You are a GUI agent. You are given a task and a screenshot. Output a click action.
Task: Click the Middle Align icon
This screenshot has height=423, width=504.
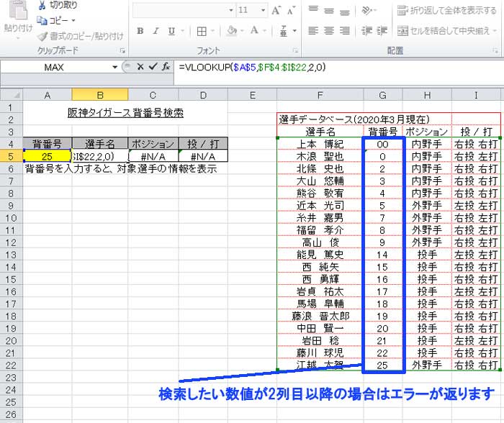(x=329, y=12)
